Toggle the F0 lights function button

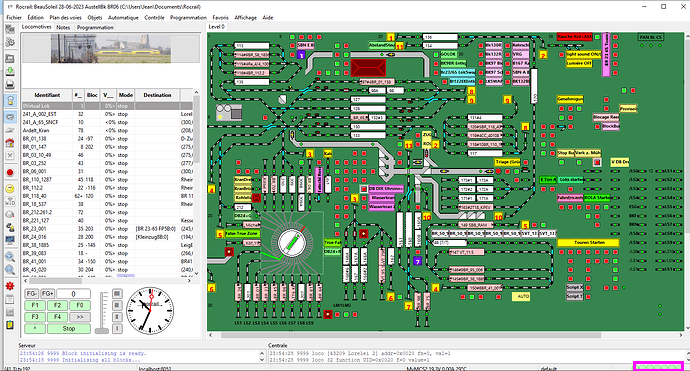pyautogui.click(x=80, y=305)
